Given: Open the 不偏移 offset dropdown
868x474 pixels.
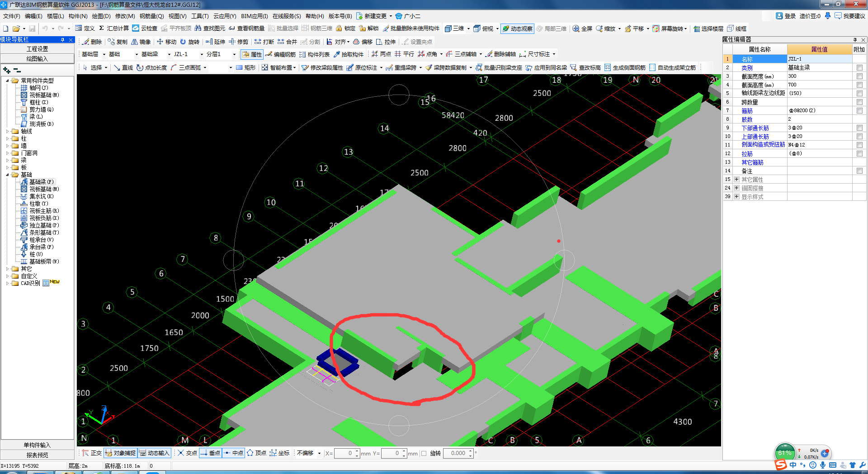Looking at the screenshot, I should [x=319, y=453].
